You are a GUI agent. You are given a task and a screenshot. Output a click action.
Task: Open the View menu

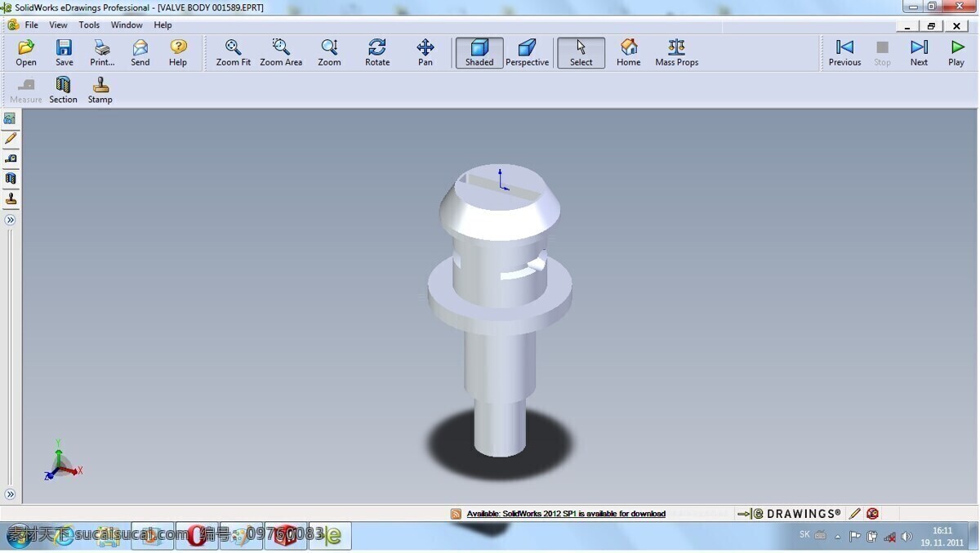59,25
